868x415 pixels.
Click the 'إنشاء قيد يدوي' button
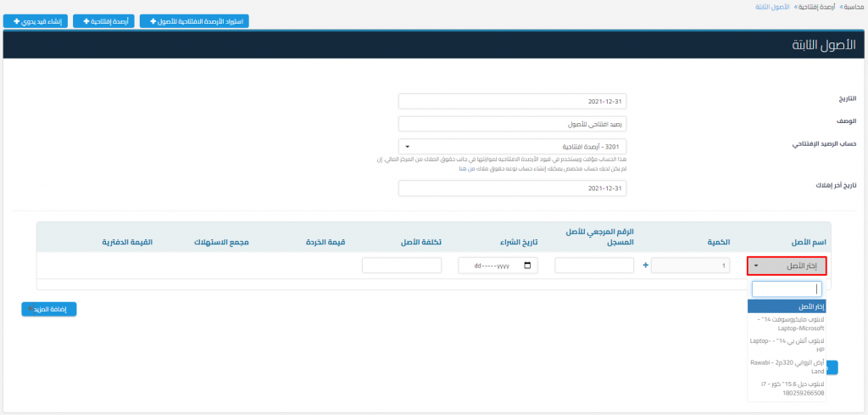[x=36, y=21]
